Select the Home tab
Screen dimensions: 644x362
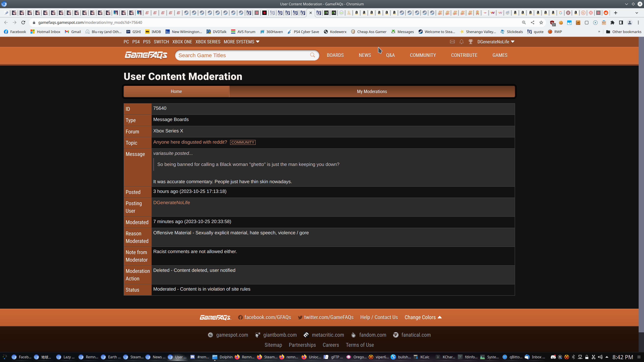click(176, 92)
